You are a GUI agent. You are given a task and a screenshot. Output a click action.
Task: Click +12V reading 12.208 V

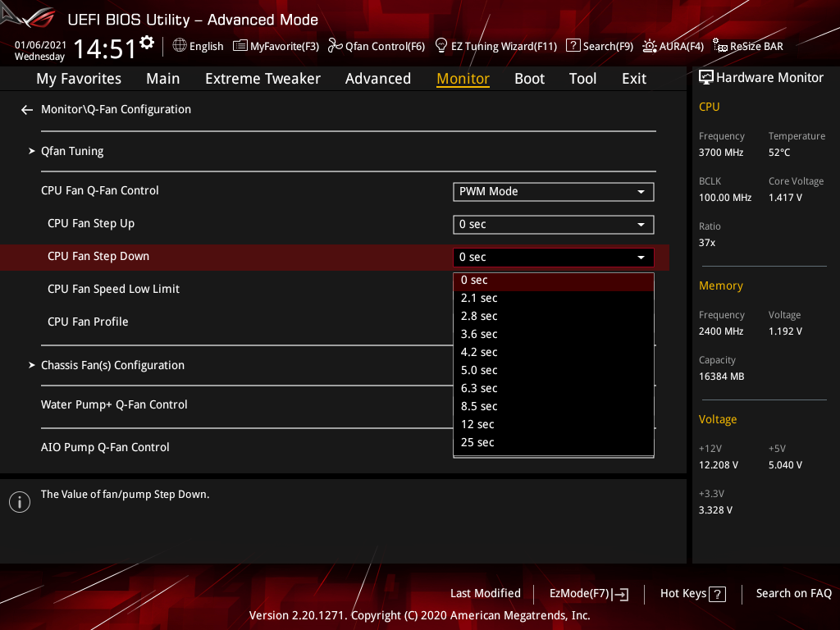tap(718, 465)
